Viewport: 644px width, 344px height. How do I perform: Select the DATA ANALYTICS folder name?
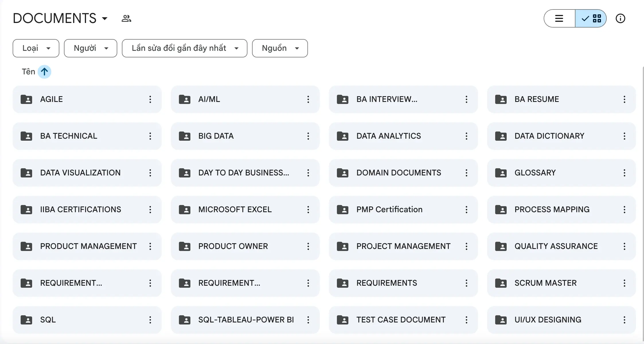(x=389, y=136)
